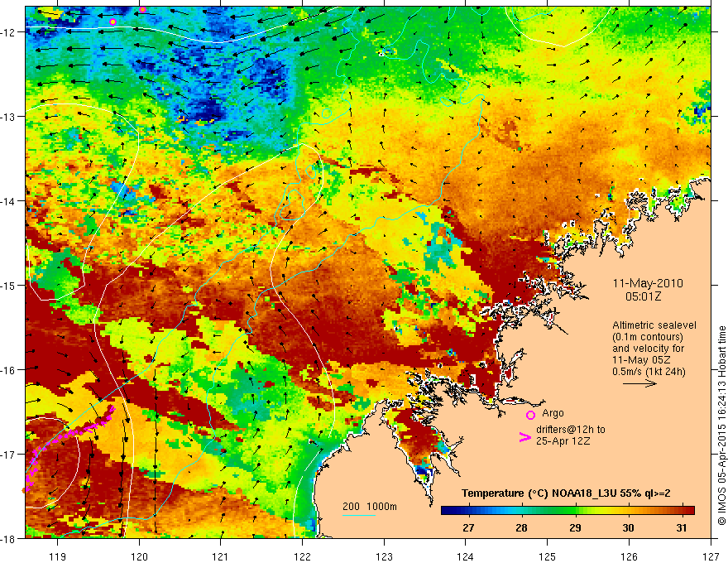Click the Argo legend circle marker
The width and height of the screenshot is (728, 563).
(x=530, y=415)
